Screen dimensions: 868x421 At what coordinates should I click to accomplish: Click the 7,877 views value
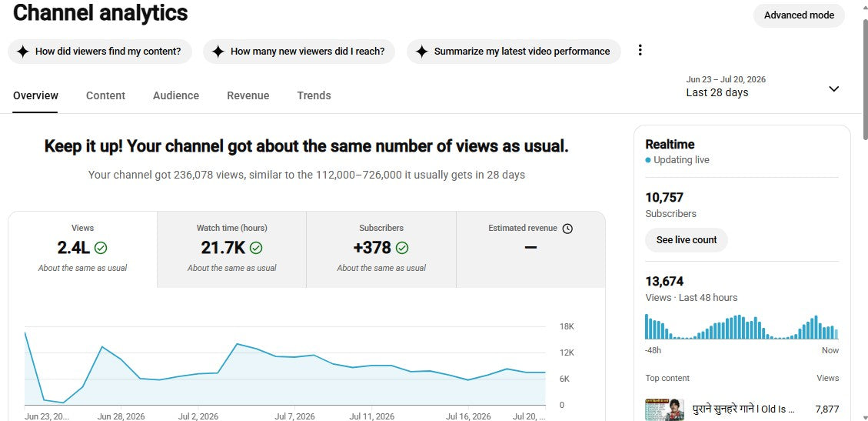(827, 409)
